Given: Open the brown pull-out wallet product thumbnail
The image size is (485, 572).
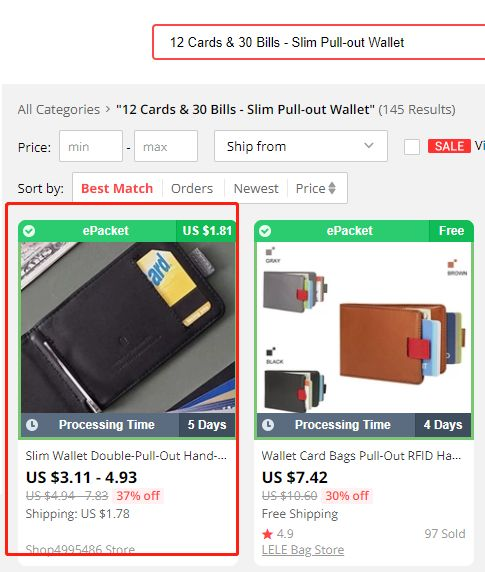Looking at the screenshot, I should point(364,328).
